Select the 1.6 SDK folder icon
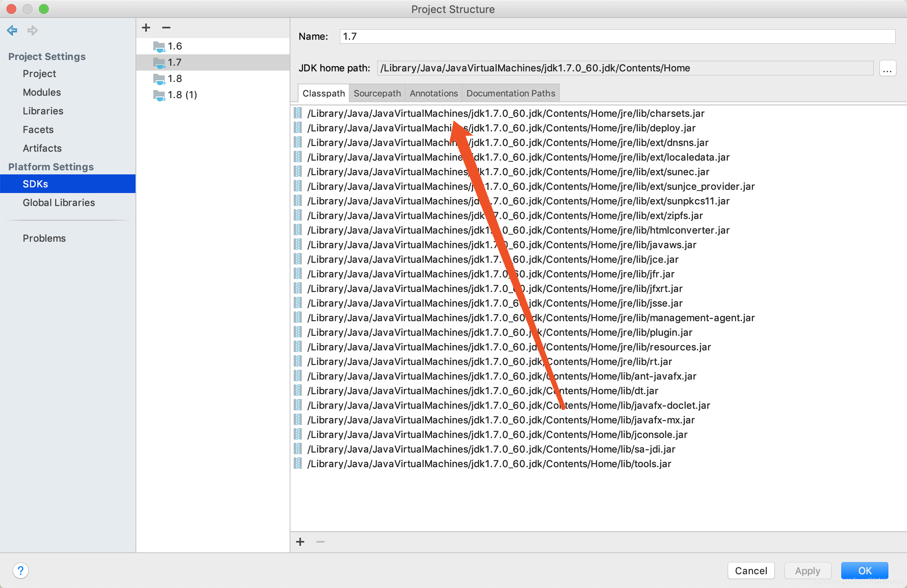907x588 pixels. [159, 47]
